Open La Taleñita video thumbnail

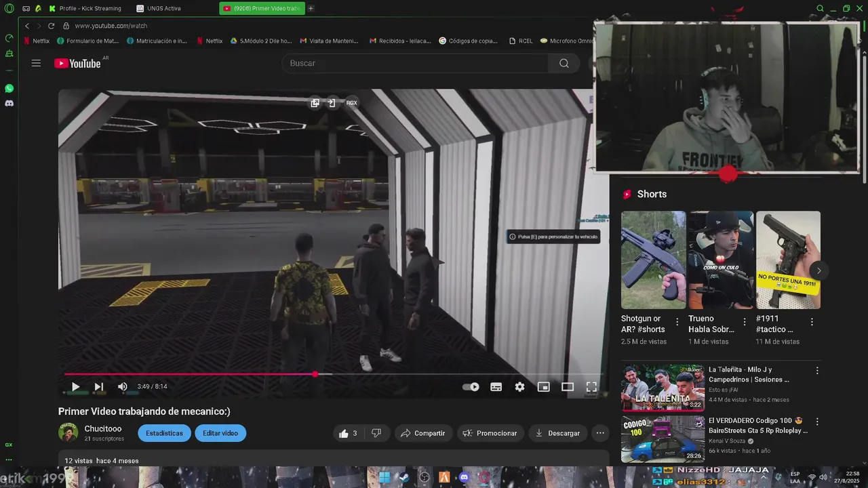(x=663, y=388)
